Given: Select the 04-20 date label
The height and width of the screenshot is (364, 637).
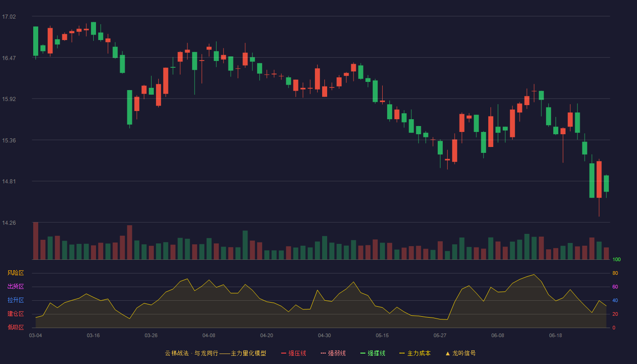Looking at the screenshot, I should pos(267,335).
